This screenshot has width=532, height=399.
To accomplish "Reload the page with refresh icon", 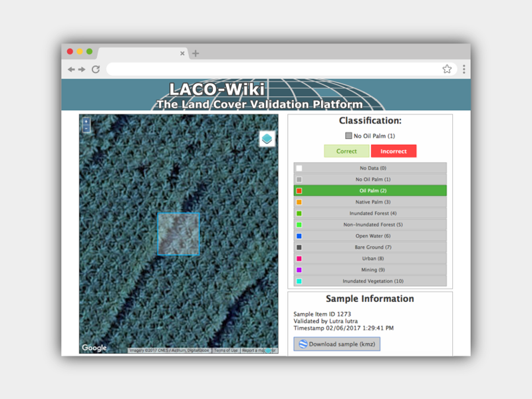I will pyautogui.click(x=96, y=70).
